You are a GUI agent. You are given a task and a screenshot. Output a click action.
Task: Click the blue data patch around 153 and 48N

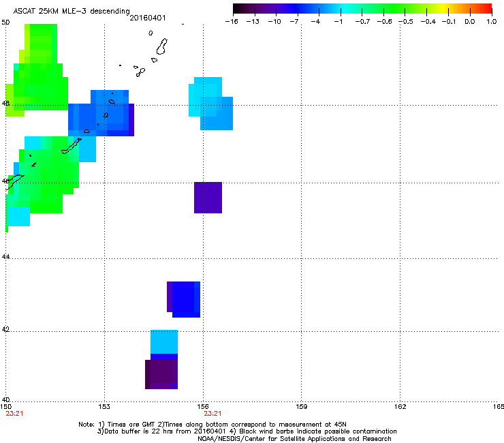pos(101,113)
